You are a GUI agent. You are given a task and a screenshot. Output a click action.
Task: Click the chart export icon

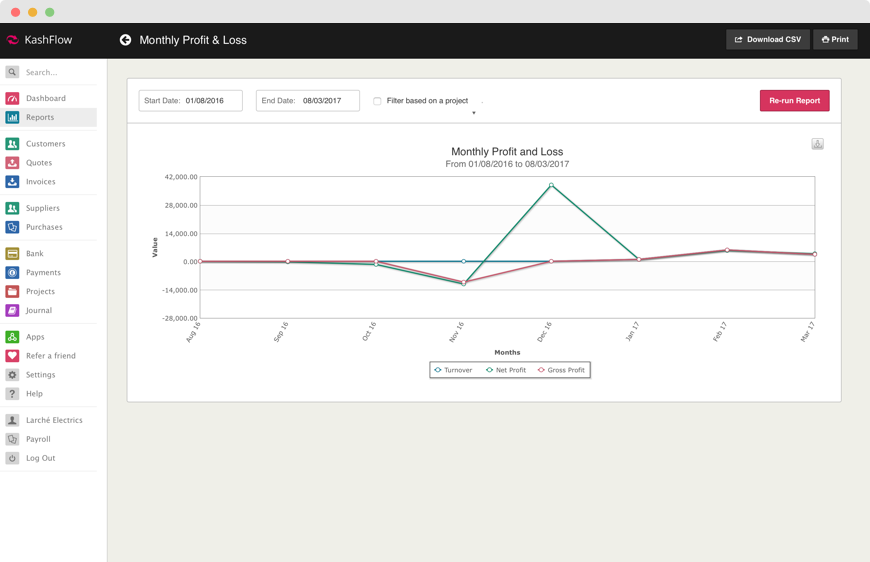[x=817, y=144]
